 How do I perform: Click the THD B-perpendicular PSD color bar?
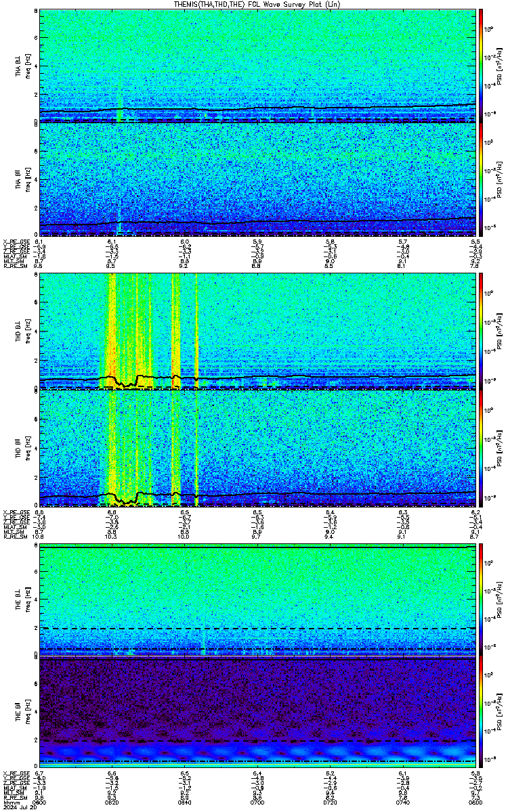click(481, 331)
